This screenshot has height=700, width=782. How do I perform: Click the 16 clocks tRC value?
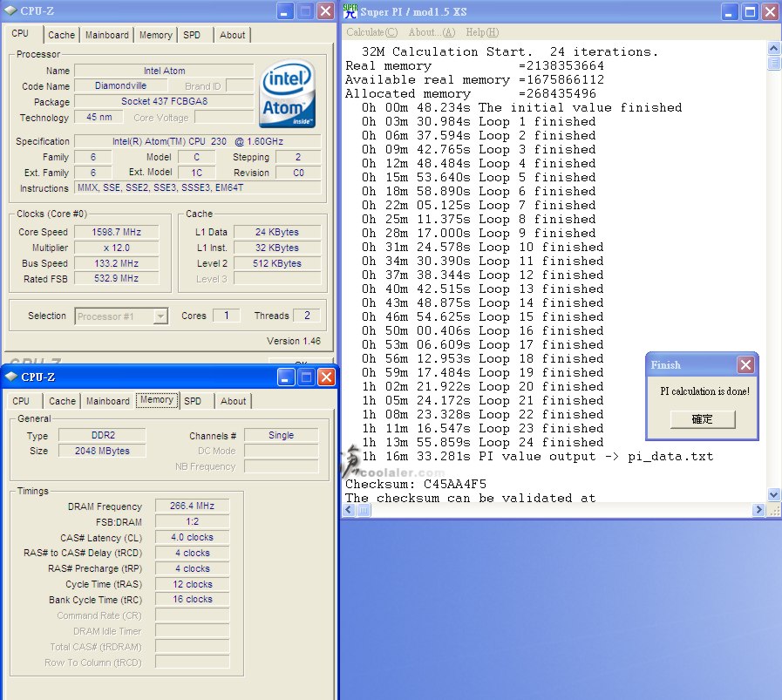point(192,599)
